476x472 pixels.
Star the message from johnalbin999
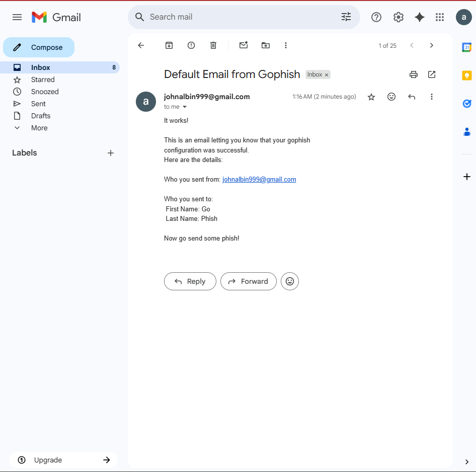pyautogui.click(x=371, y=97)
